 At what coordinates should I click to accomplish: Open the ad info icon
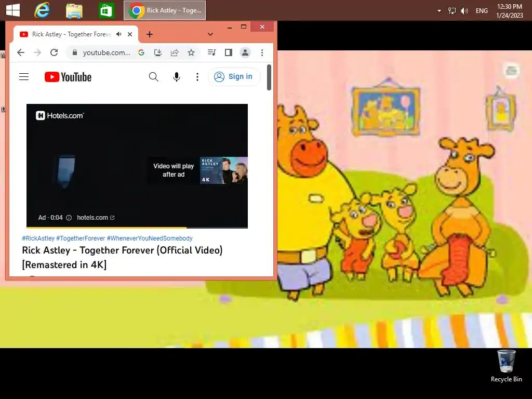pos(69,218)
